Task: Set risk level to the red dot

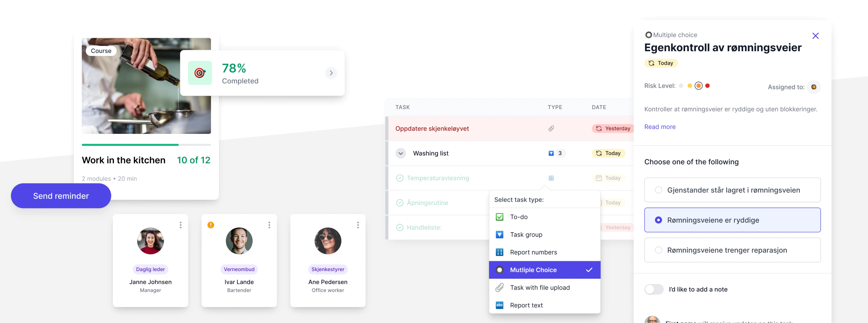Action: [707, 86]
